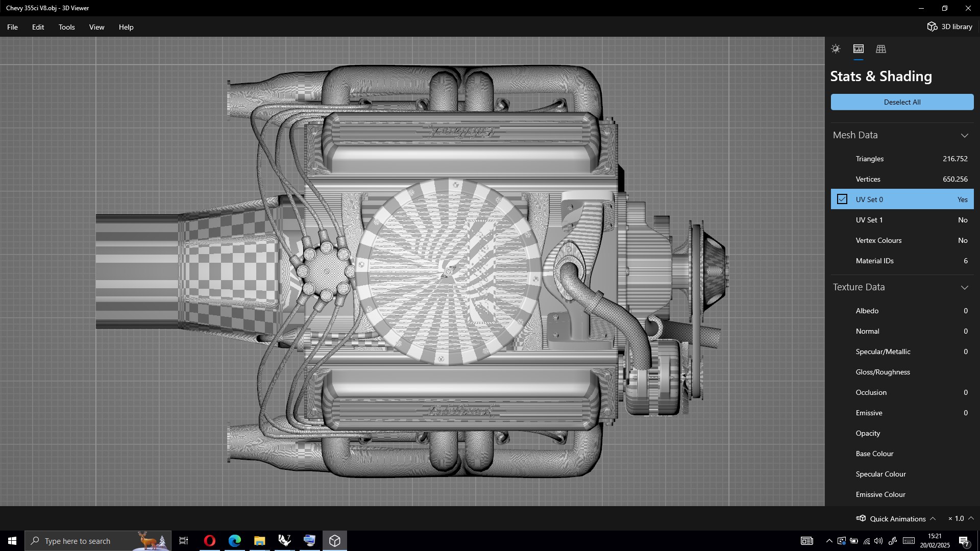Collapse the Texture Data section

coord(964,287)
